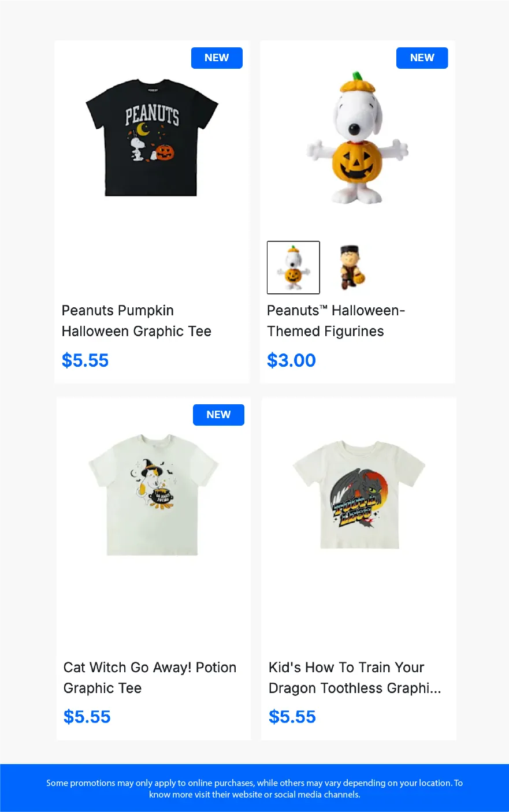
Task: Click the Peanuts black tee product image
Action: [151, 139]
